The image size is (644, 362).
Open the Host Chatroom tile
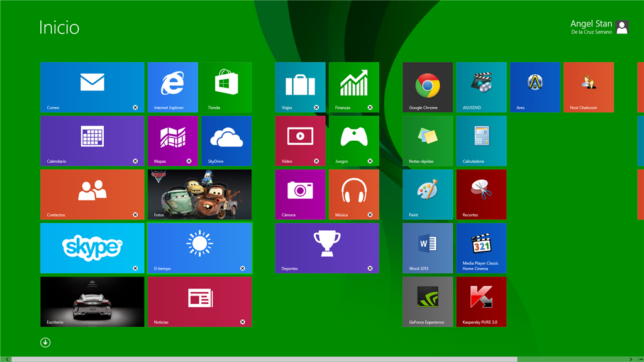pos(589,87)
